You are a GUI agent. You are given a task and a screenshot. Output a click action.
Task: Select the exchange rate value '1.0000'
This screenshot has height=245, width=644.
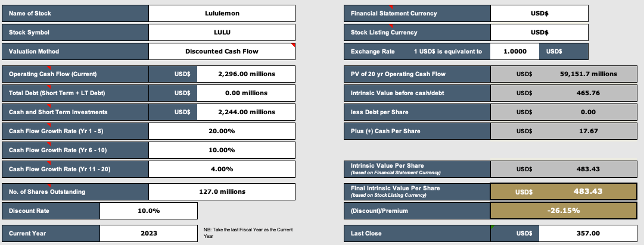(515, 52)
